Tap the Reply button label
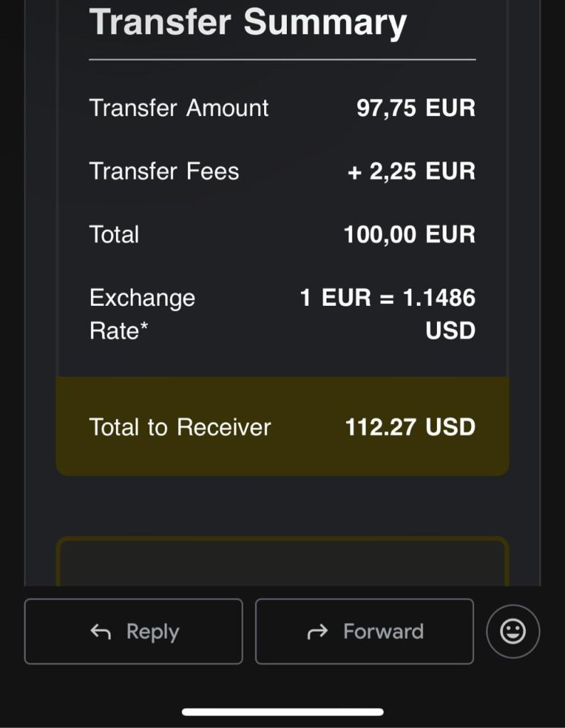This screenshot has width=565, height=728. pyautogui.click(x=152, y=631)
